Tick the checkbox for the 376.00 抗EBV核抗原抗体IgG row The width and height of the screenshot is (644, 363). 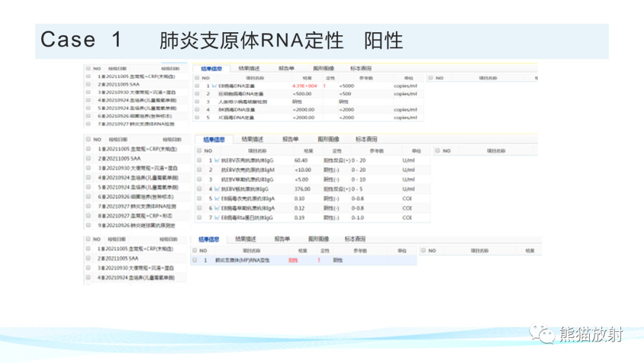pyautogui.click(x=200, y=189)
